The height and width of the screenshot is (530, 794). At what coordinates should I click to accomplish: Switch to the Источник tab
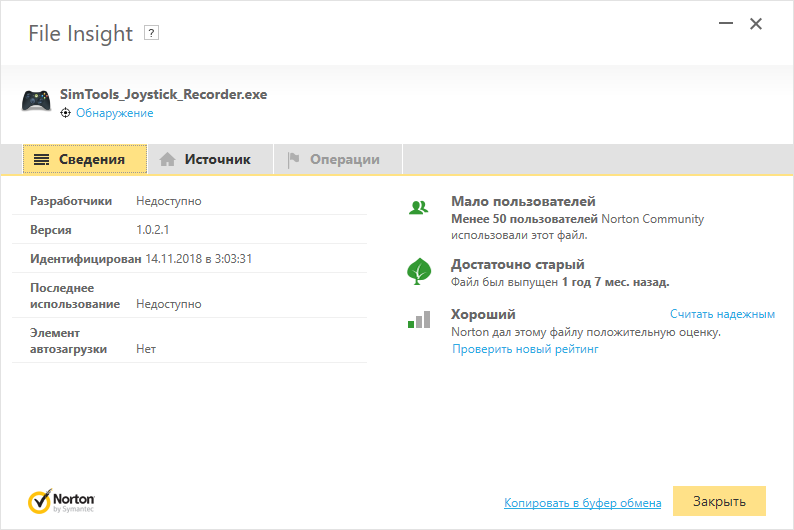click(x=205, y=159)
